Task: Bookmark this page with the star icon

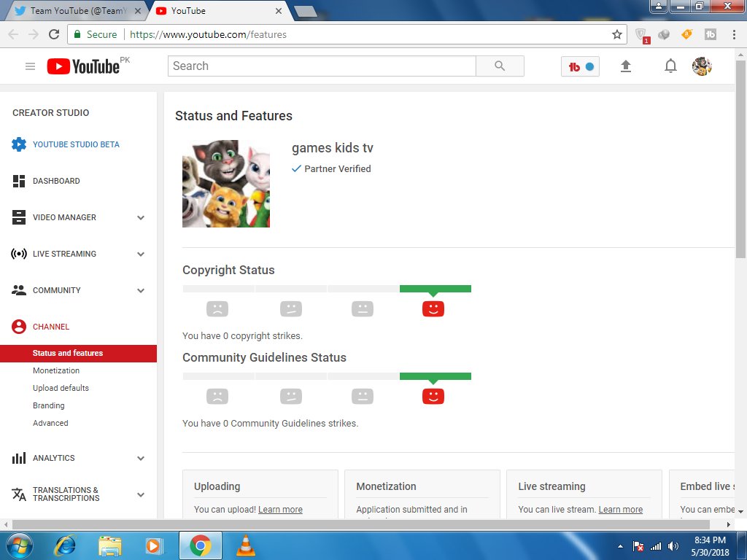Action: click(x=617, y=34)
